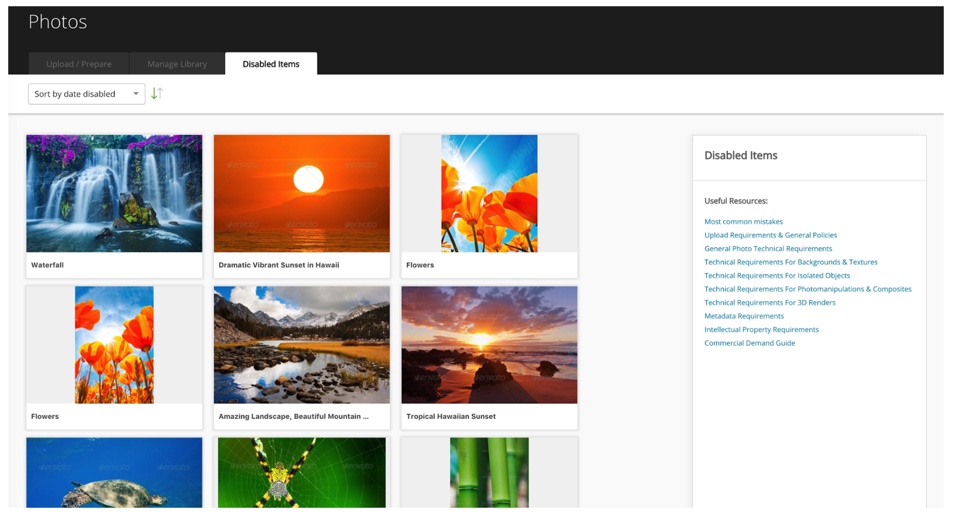This screenshot has width=954, height=517.
Task: Select the Disabled Items tab
Action: [271, 64]
